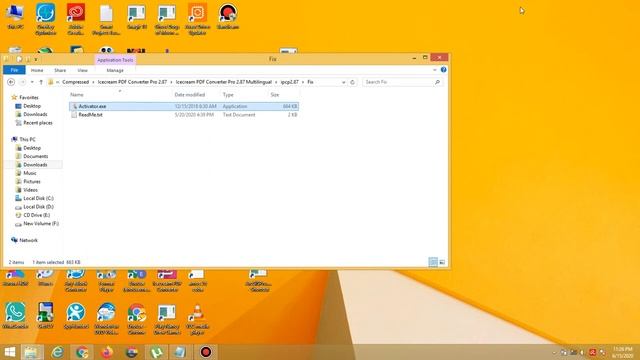Open the chevron after ipcp2.87 breadcrumb

pos(303,82)
